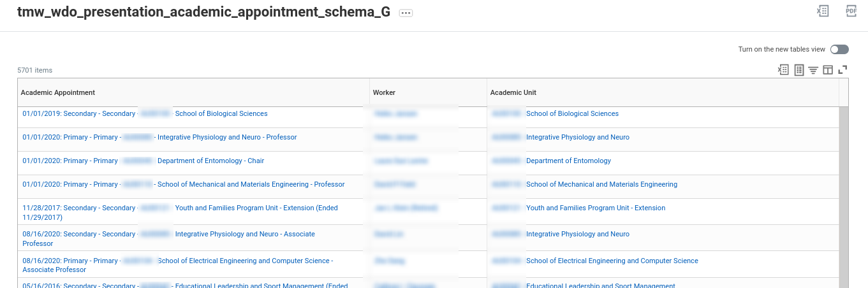868x288 pixels.
Task: Expand table to fullscreen mode
Action: coord(842,70)
